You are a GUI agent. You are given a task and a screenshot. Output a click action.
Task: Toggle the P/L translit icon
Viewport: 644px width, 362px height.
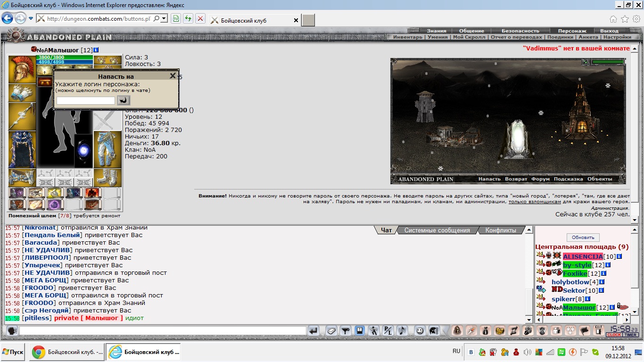tap(388, 331)
